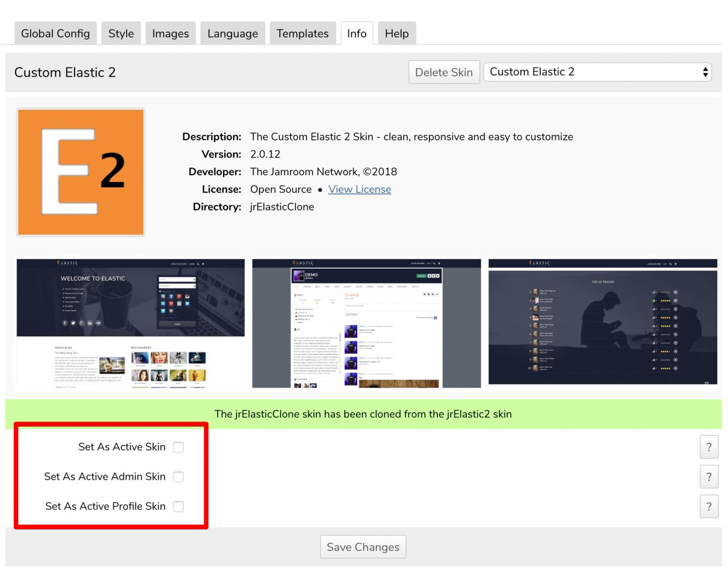This screenshot has height=573, width=728.
Task: Check the Set As Active Admin Skin box
Action: point(178,477)
